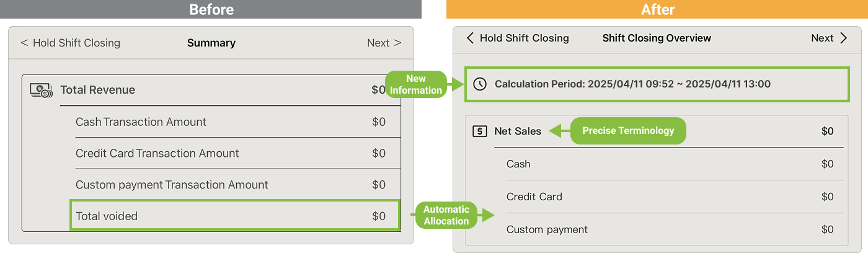Click the Total Revenue money icon
Viewport: 868px width, 253px height.
pyautogui.click(x=41, y=90)
